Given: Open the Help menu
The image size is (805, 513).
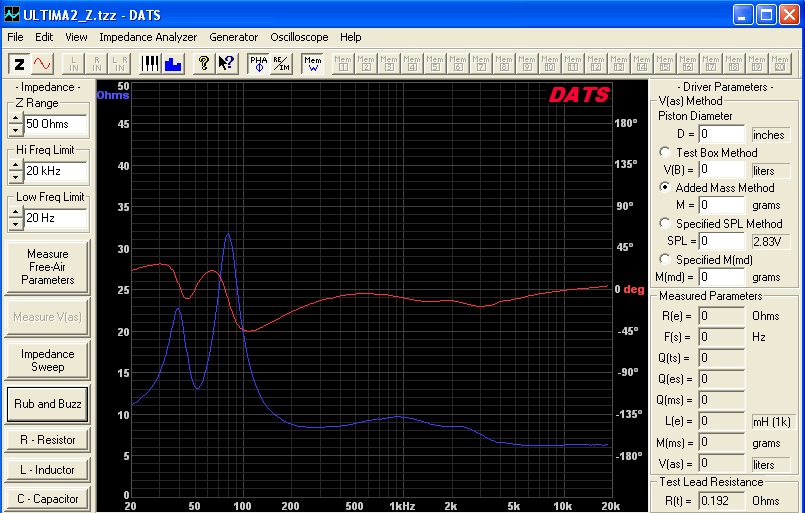Looking at the screenshot, I should click(351, 37).
